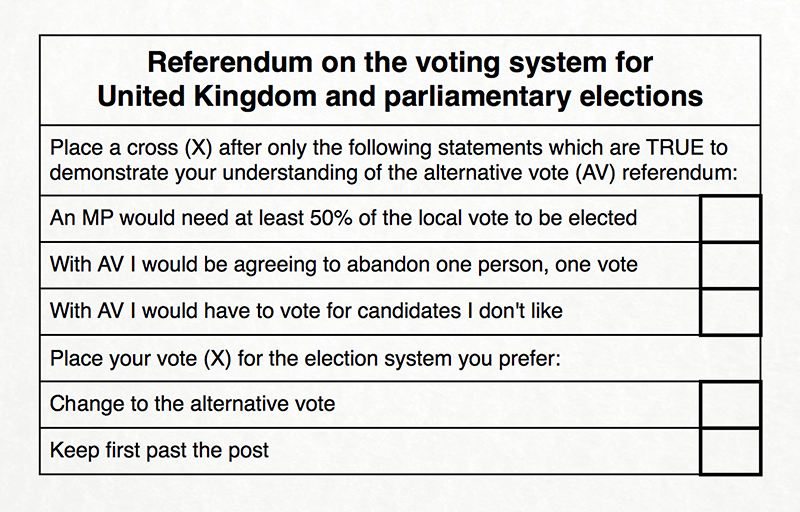The image size is (800, 512).
Task: Click the "Keep first past the post" label text
Action: coord(159,451)
